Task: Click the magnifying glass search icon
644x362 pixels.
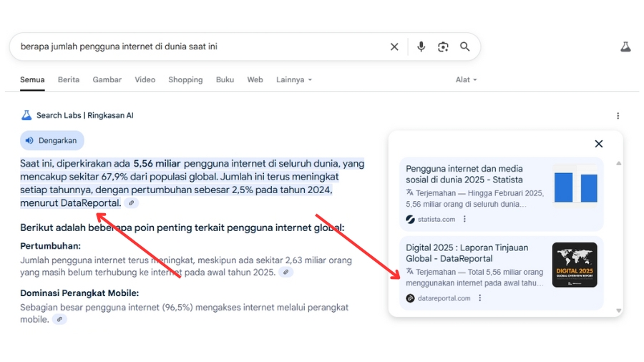Action: [465, 47]
